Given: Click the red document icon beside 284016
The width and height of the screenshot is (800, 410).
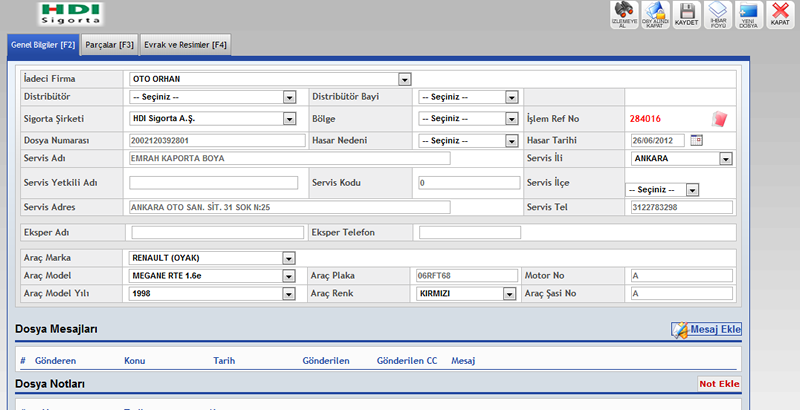Looking at the screenshot, I should (718, 119).
